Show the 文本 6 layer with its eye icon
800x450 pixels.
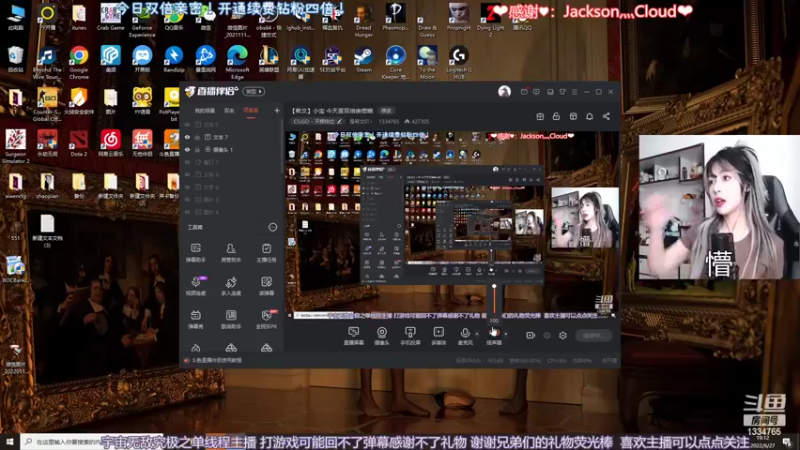point(187,187)
